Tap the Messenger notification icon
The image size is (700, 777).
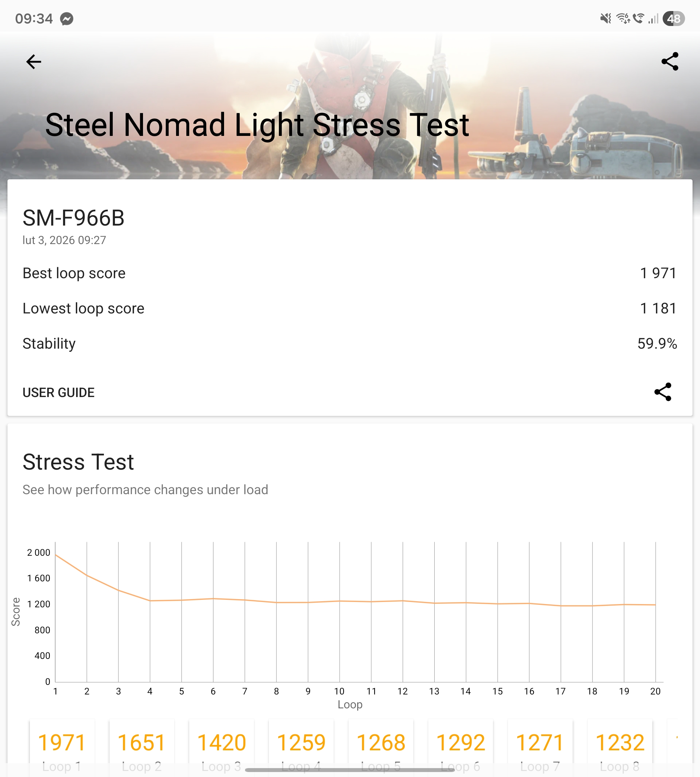[67, 19]
